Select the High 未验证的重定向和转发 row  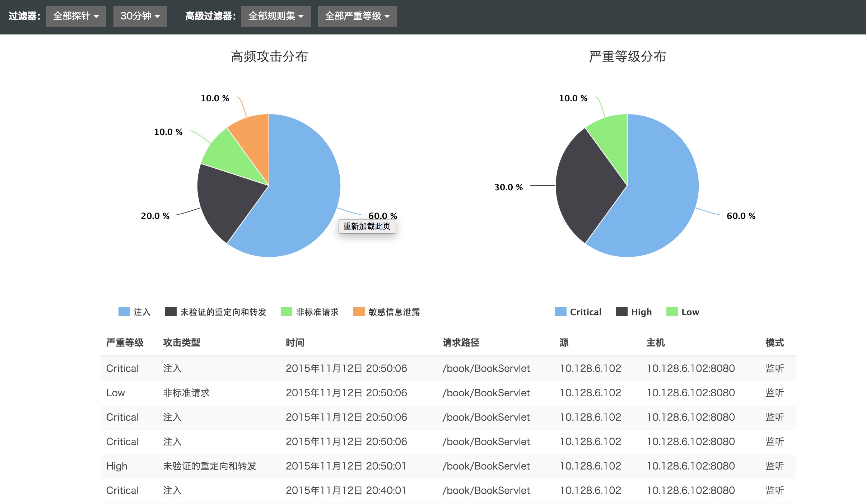(448, 466)
